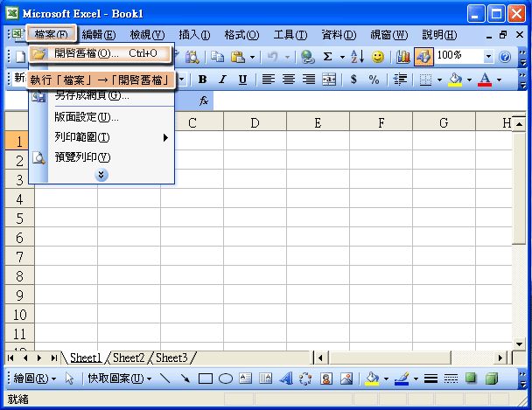Open the 繪圖 Draw menu dropdown

point(35,379)
